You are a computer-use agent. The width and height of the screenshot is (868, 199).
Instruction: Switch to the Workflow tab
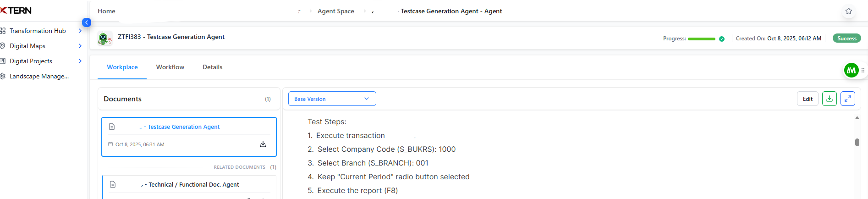[x=170, y=67]
